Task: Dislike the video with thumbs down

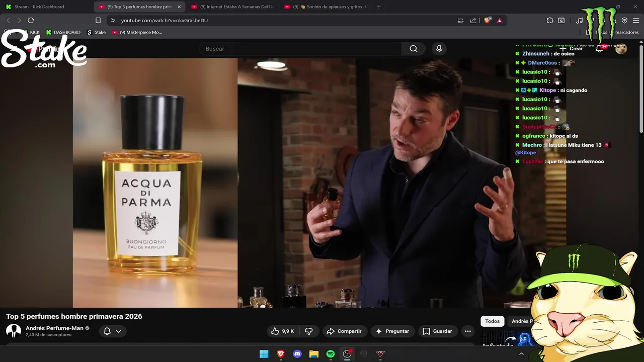Action: click(x=309, y=331)
